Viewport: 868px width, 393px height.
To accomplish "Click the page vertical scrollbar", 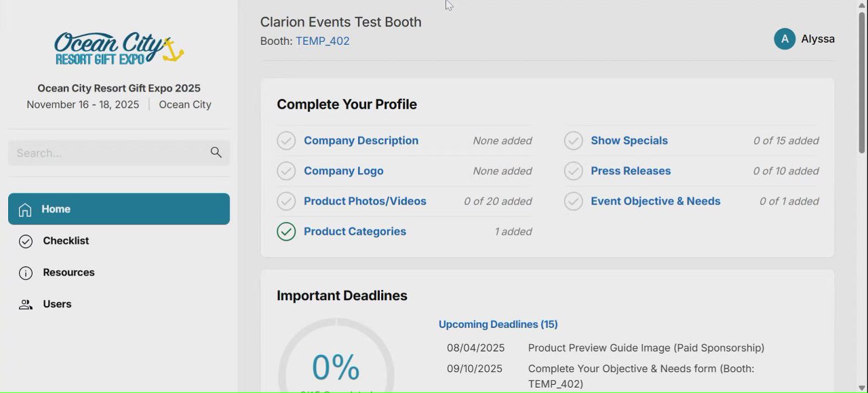I will [x=862, y=81].
